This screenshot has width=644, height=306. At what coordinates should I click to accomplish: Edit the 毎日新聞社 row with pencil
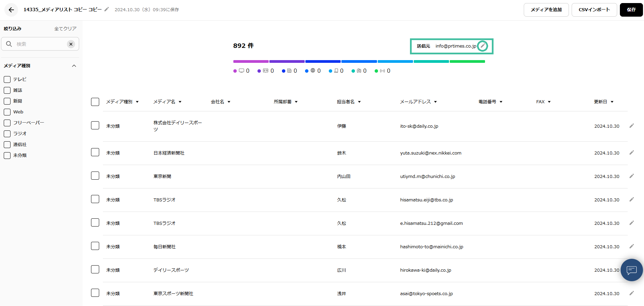pos(631,247)
